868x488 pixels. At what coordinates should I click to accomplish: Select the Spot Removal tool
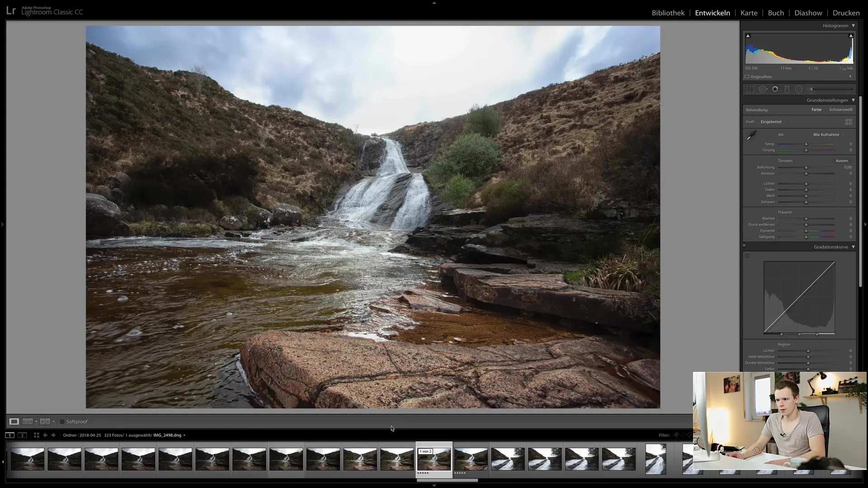763,89
